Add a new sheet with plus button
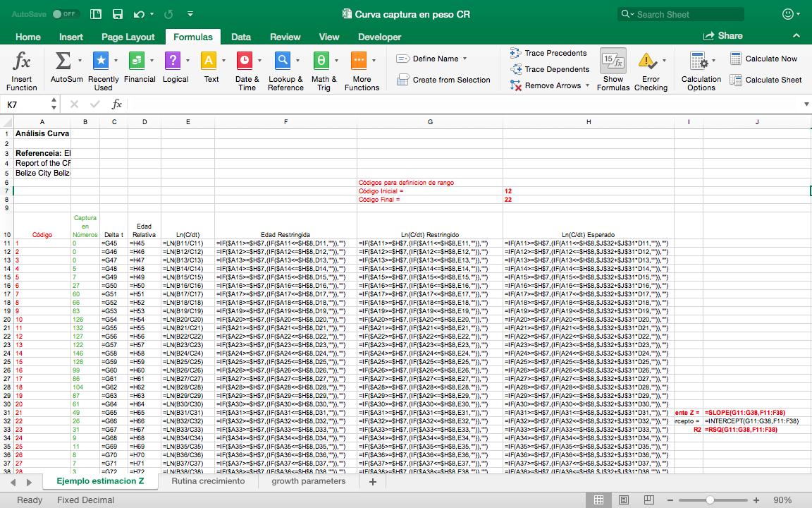 (372, 482)
